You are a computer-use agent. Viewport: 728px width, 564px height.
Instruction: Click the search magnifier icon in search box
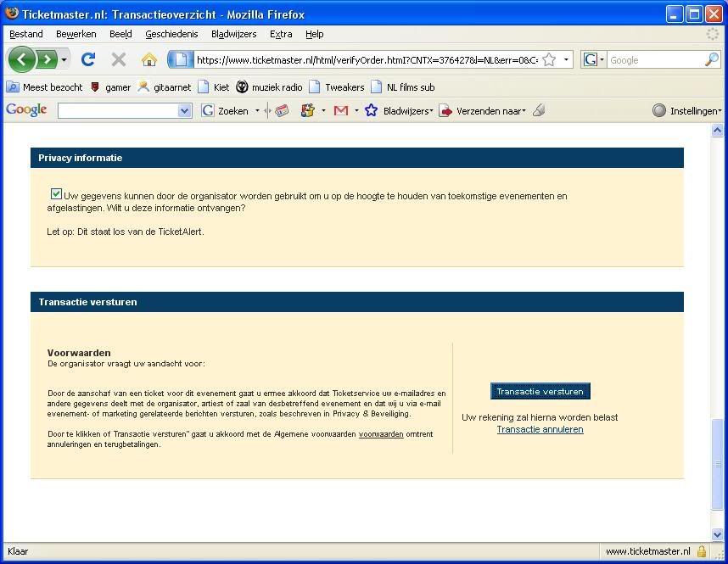coord(711,60)
